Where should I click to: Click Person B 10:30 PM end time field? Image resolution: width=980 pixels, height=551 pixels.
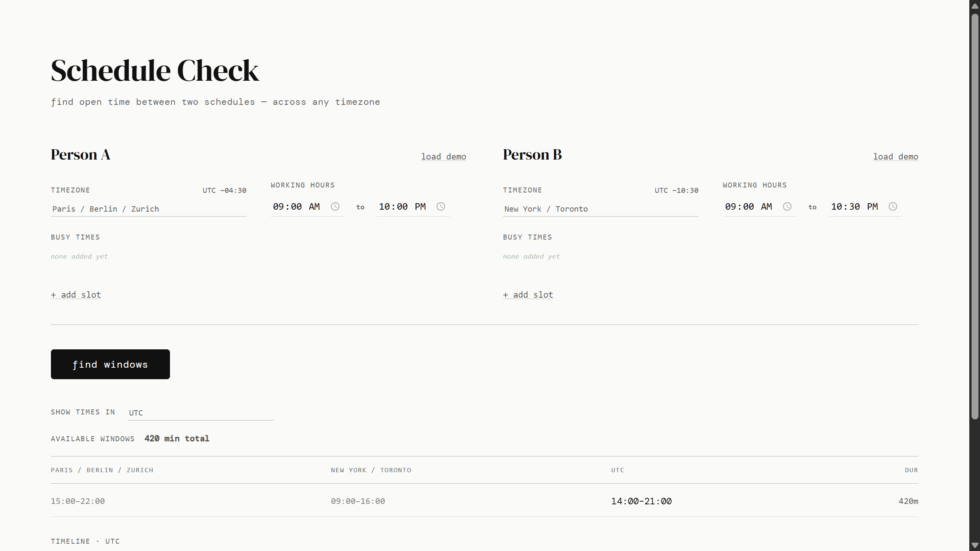click(x=854, y=207)
